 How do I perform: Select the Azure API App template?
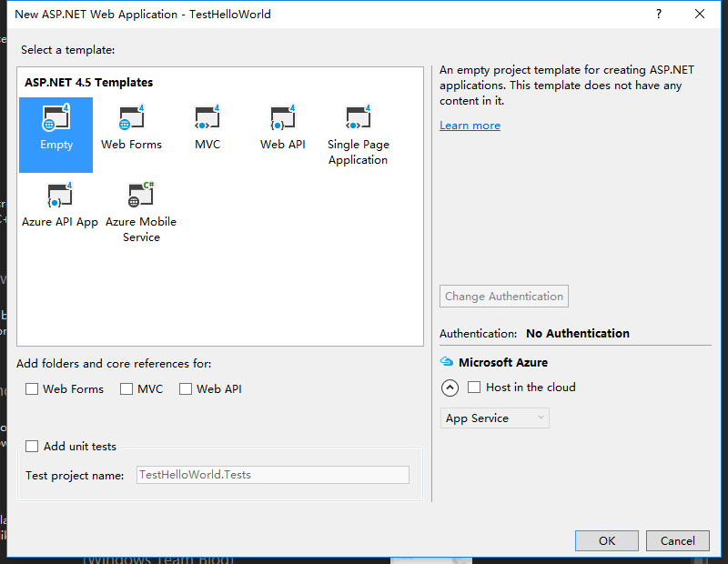(x=60, y=206)
